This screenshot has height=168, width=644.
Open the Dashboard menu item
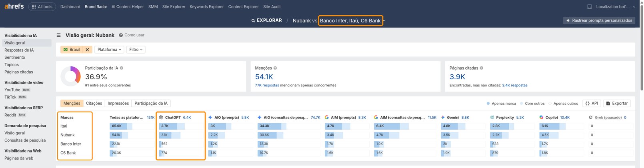click(70, 7)
